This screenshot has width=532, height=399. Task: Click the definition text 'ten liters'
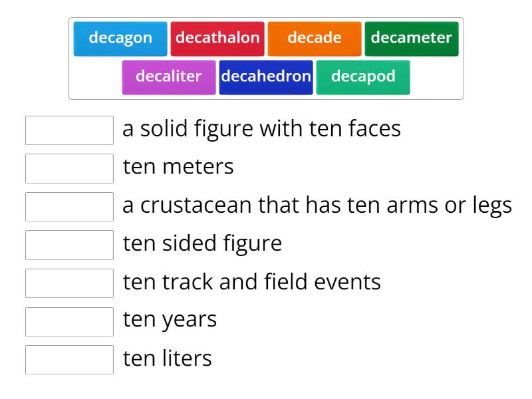(x=166, y=358)
